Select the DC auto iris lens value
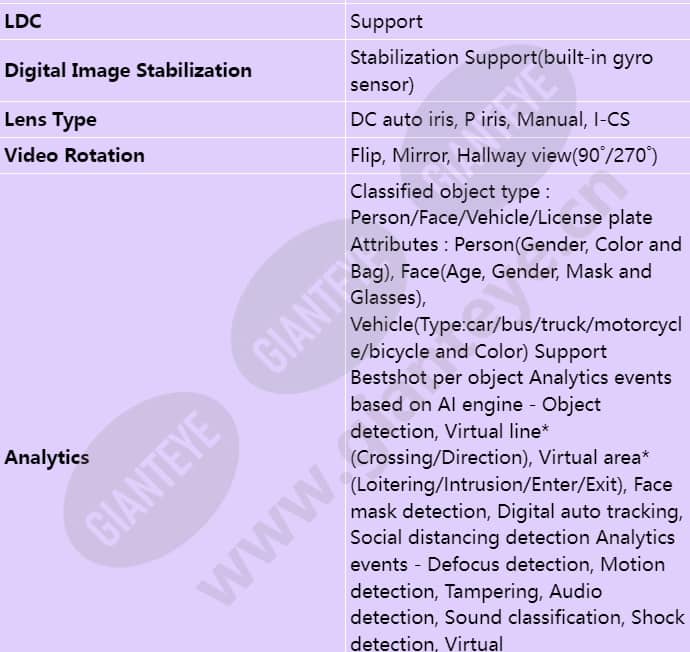The image size is (690, 652). (x=490, y=120)
